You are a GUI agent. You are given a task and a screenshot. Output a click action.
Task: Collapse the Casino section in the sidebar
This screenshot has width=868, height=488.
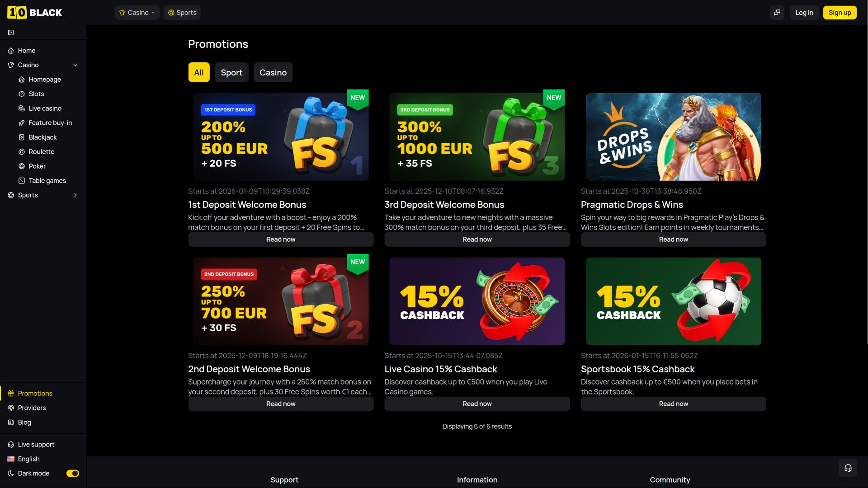[x=75, y=65]
